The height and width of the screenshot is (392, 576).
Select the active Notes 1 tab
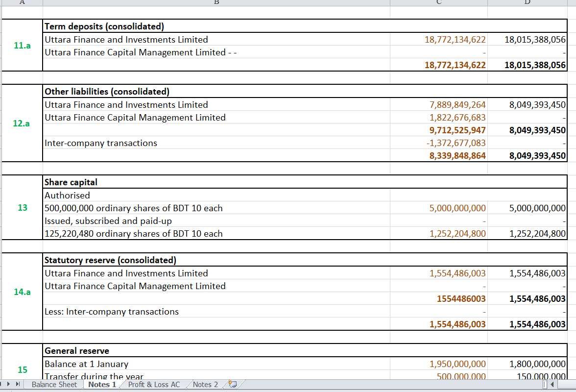click(101, 385)
